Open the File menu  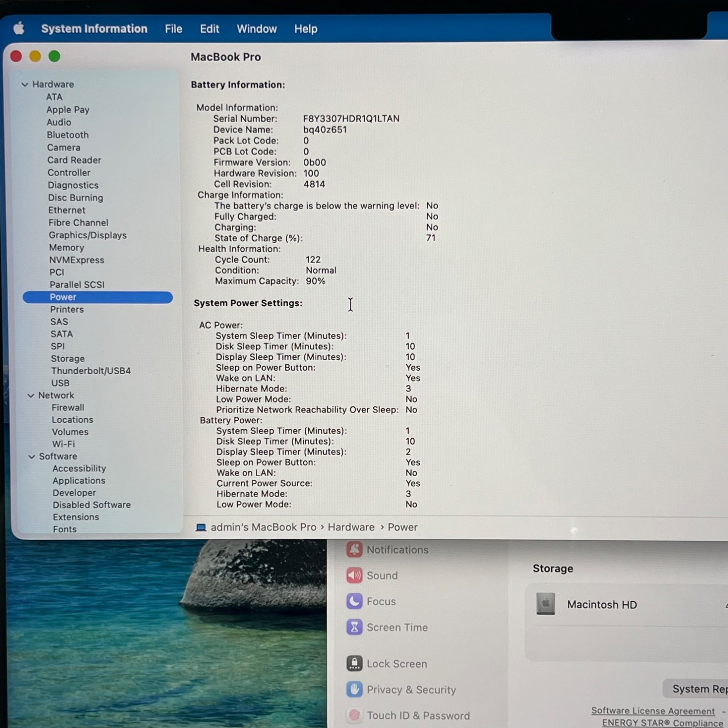coord(173,29)
